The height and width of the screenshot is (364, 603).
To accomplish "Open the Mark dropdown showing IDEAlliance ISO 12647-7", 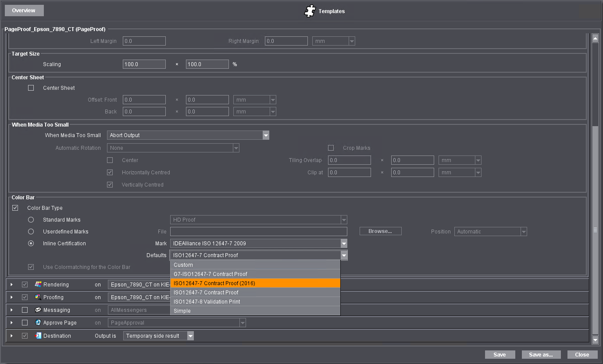I will tap(259, 243).
